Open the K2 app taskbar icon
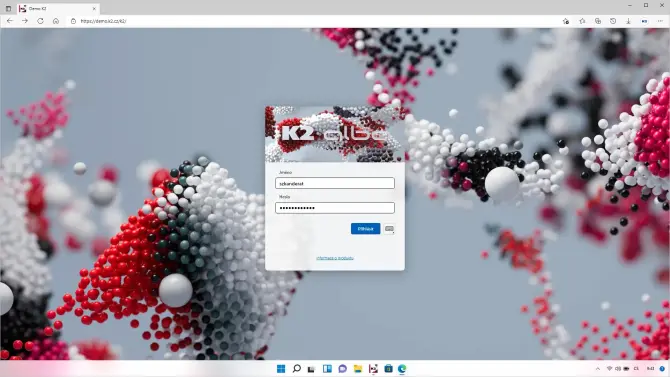 (373, 368)
